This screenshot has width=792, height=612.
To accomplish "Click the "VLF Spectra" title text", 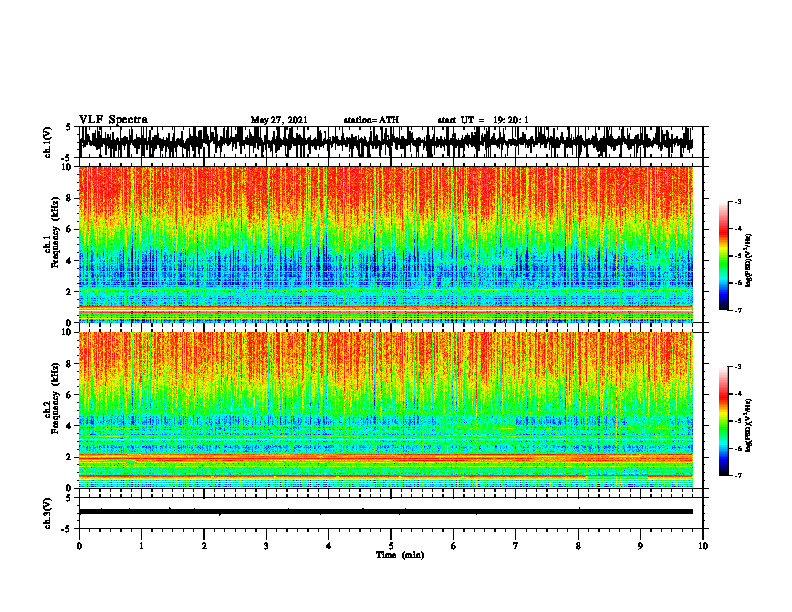I will 113,120.
